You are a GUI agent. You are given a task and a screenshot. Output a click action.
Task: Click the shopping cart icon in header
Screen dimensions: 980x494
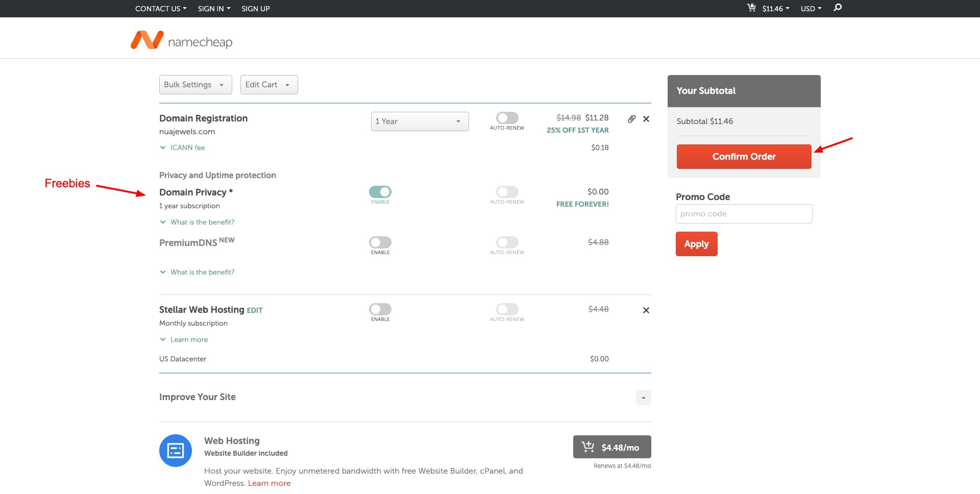[751, 8]
